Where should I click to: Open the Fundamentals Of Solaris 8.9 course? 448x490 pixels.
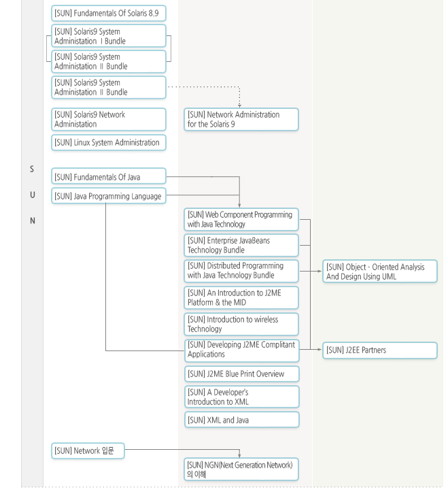(109, 13)
